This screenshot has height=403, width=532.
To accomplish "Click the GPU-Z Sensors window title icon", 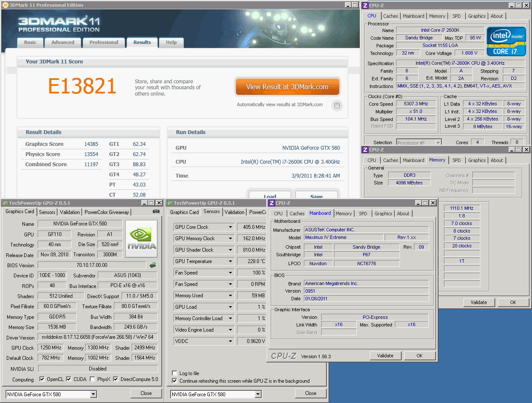I will pyautogui.click(x=170, y=203).
